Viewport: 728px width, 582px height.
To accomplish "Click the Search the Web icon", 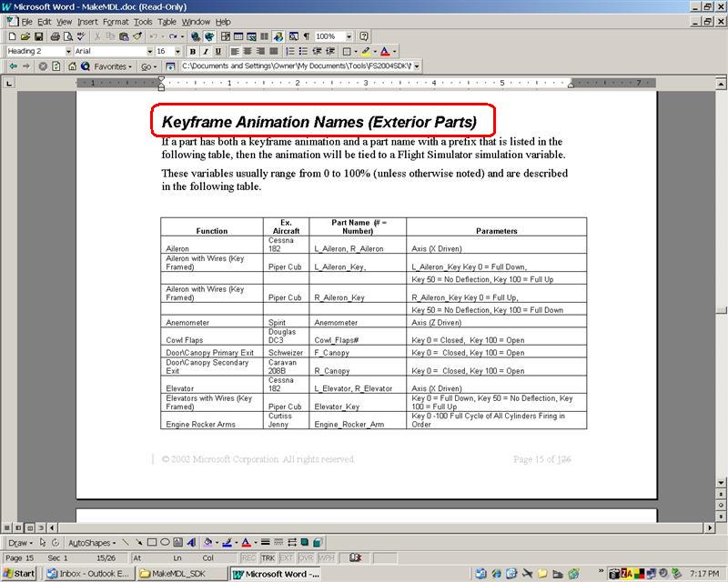I will click(x=85, y=66).
